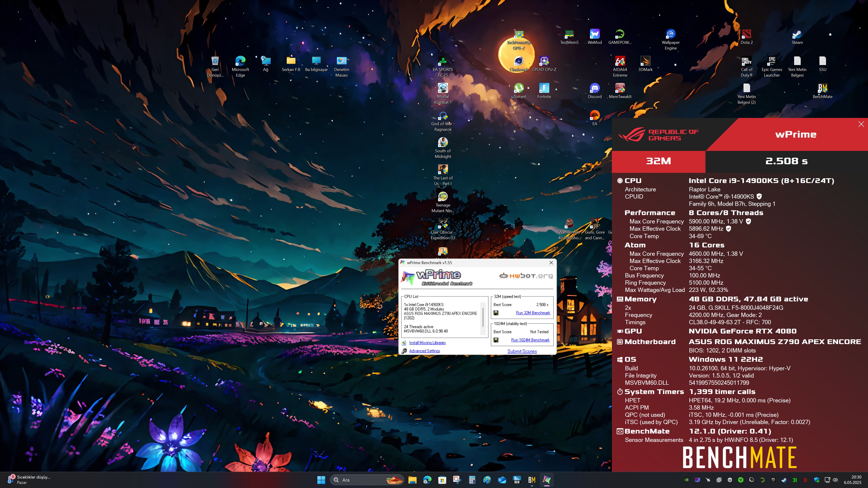Select the Microsoft Edge desktop icon
This screenshot has width=868, height=488.
coord(240,67)
